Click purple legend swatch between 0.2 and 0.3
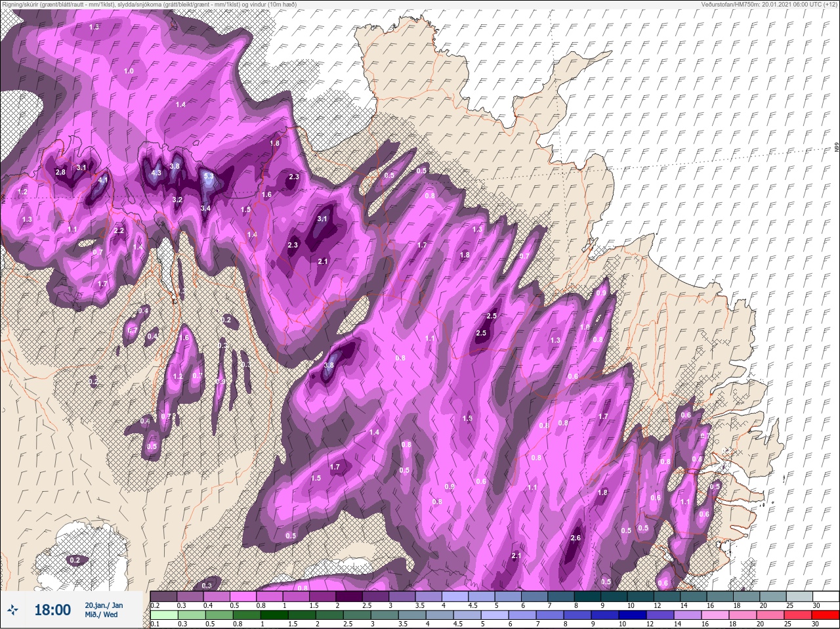This screenshot has width=840, height=629. tap(163, 596)
